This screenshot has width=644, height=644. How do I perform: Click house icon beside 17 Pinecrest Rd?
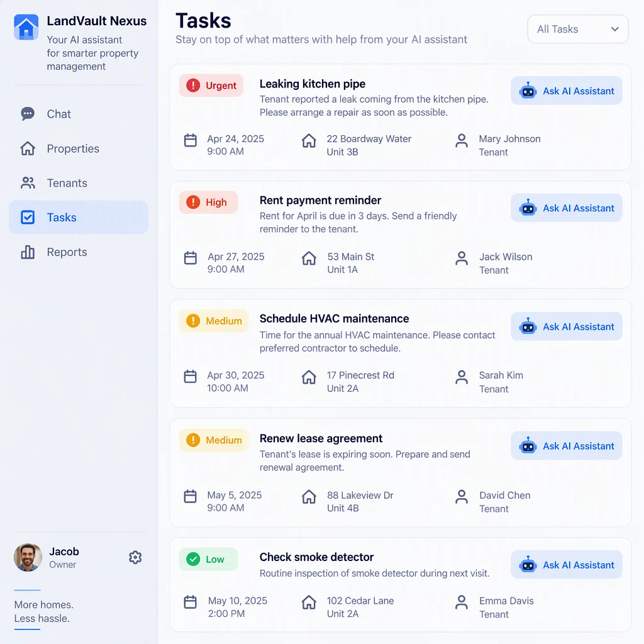pos(309,377)
